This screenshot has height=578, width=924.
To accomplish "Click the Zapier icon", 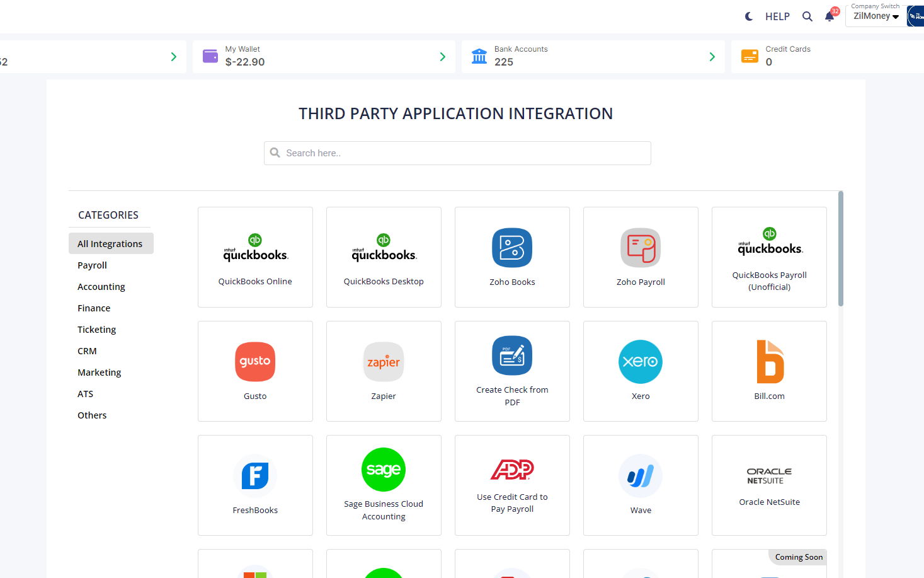I will pyautogui.click(x=384, y=362).
